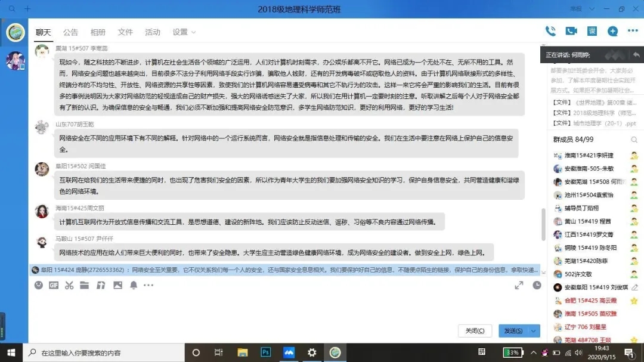Click the 关闭(C) close chat button

point(475,330)
